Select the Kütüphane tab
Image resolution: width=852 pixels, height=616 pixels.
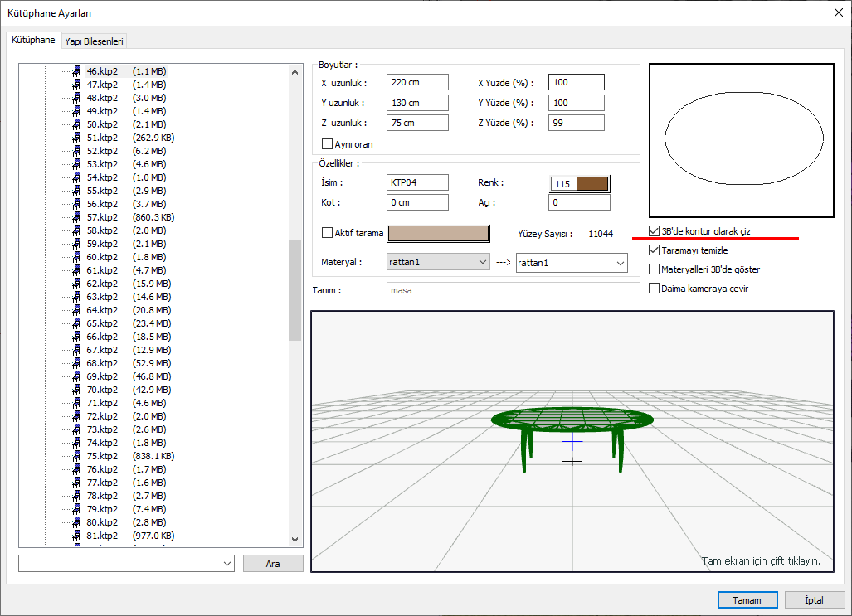32,40
